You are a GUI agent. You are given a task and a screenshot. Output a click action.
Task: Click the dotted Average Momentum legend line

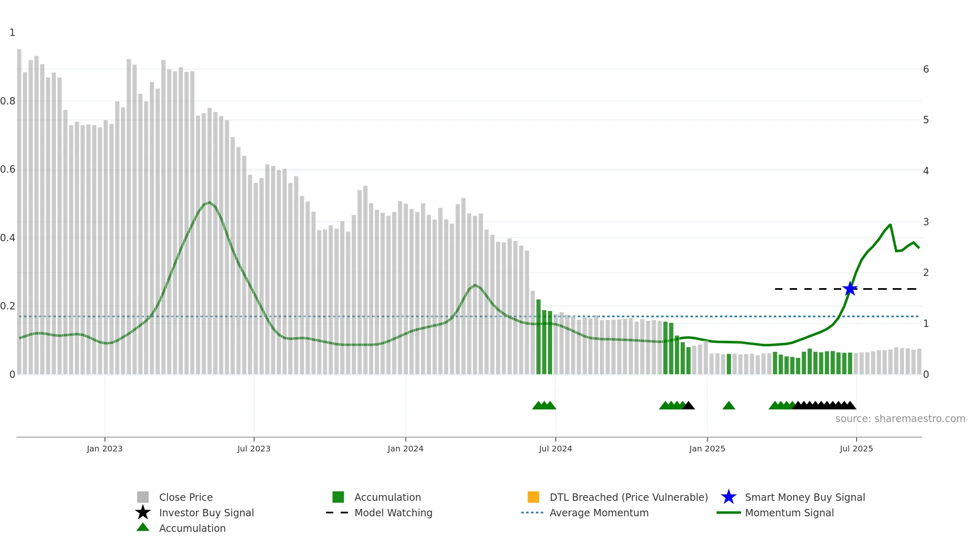point(532,513)
